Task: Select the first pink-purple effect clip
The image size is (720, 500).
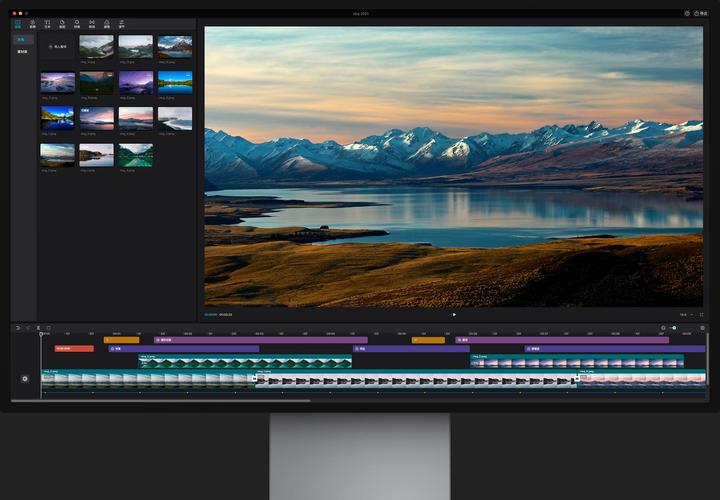Action: [x=261, y=340]
